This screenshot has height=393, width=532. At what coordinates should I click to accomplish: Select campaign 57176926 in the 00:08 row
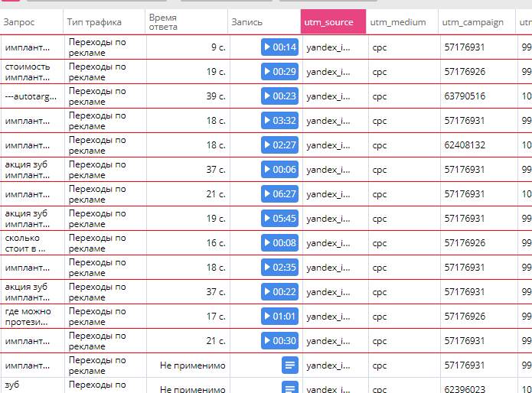pyautogui.click(x=465, y=243)
